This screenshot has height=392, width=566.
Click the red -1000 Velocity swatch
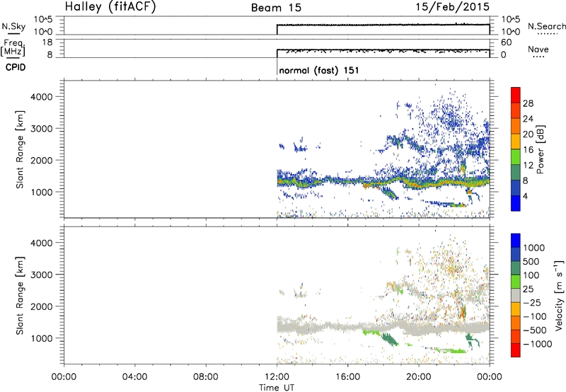[516, 350]
